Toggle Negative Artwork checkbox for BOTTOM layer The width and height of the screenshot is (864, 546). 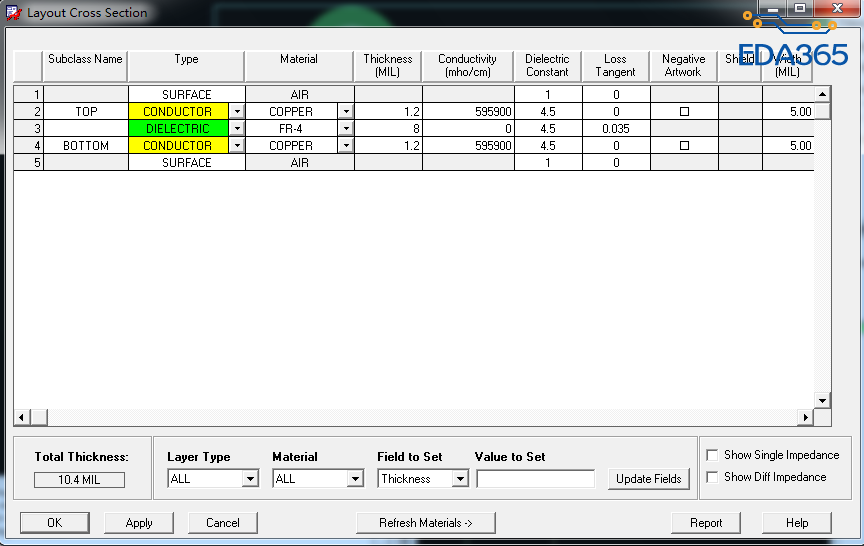pos(684,146)
